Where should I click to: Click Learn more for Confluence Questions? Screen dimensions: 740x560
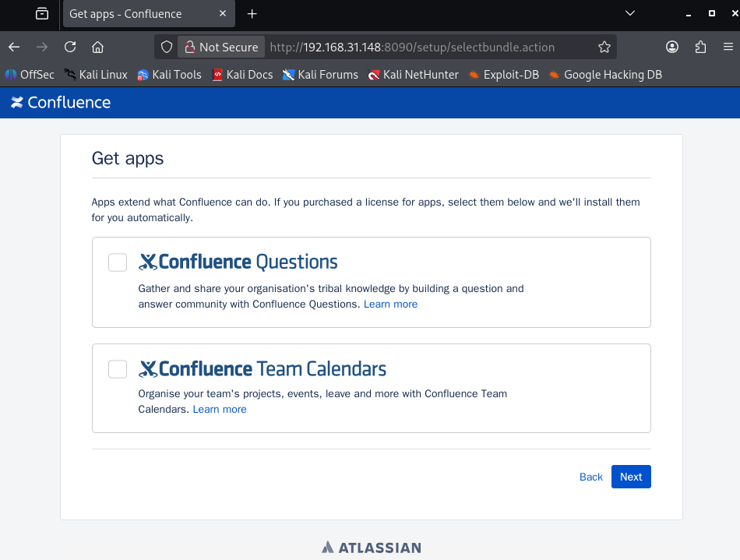[x=390, y=304]
